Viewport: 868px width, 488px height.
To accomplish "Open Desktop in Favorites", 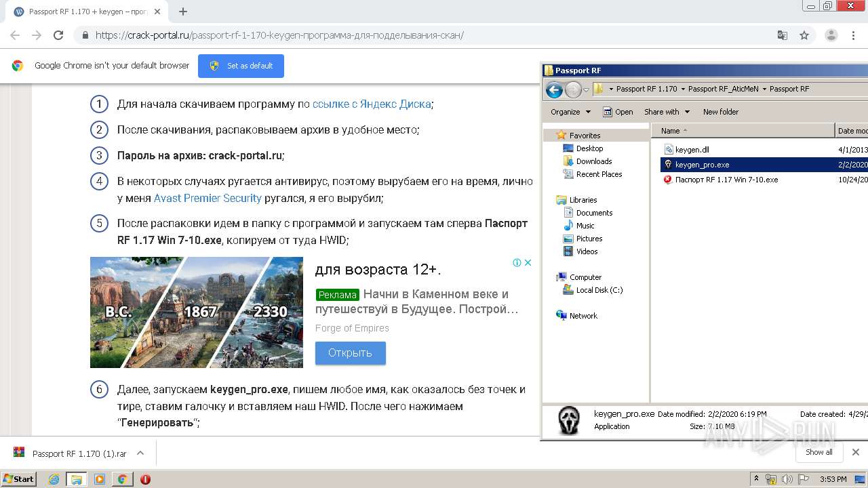I will pos(589,148).
